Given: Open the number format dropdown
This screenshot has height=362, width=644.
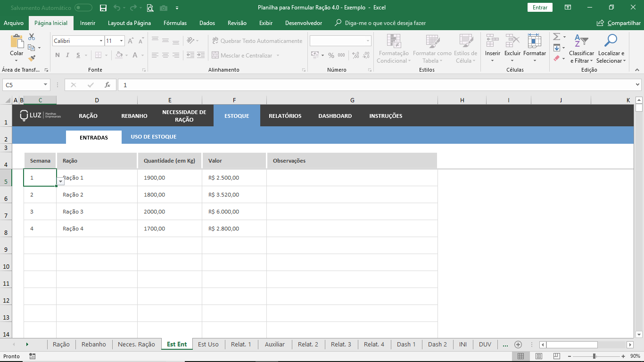Looking at the screenshot, I should pyautogui.click(x=368, y=41).
